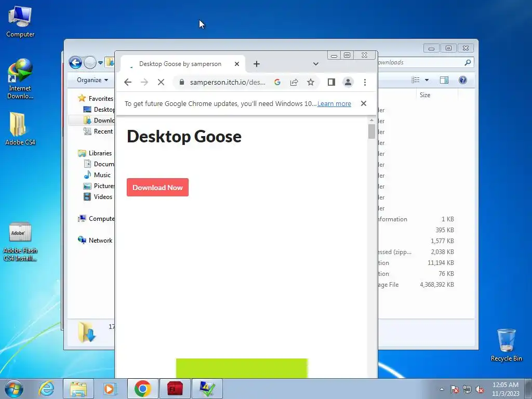Launch Internet Explorer from the taskbar
Image resolution: width=532 pixels, height=399 pixels.
point(46,389)
